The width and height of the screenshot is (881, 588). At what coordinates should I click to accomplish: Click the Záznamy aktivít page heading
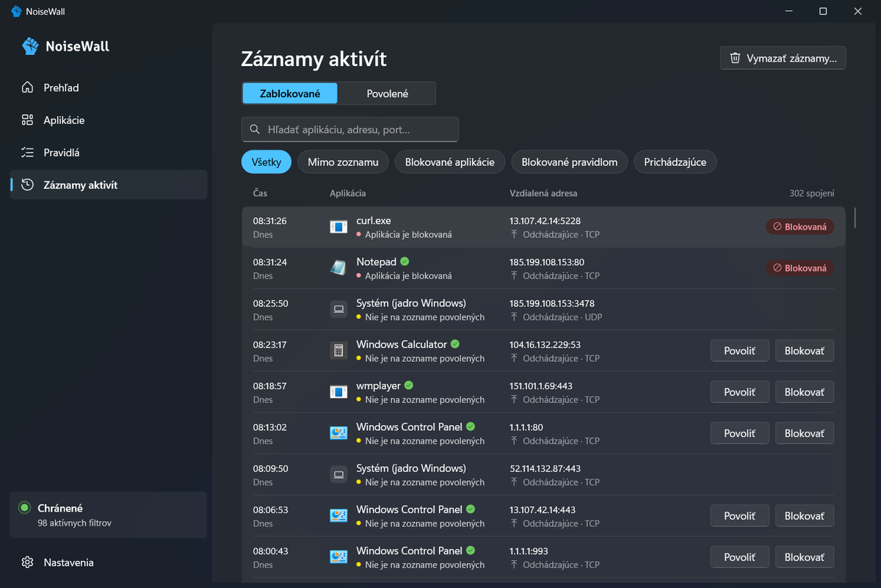pyautogui.click(x=314, y=59)
